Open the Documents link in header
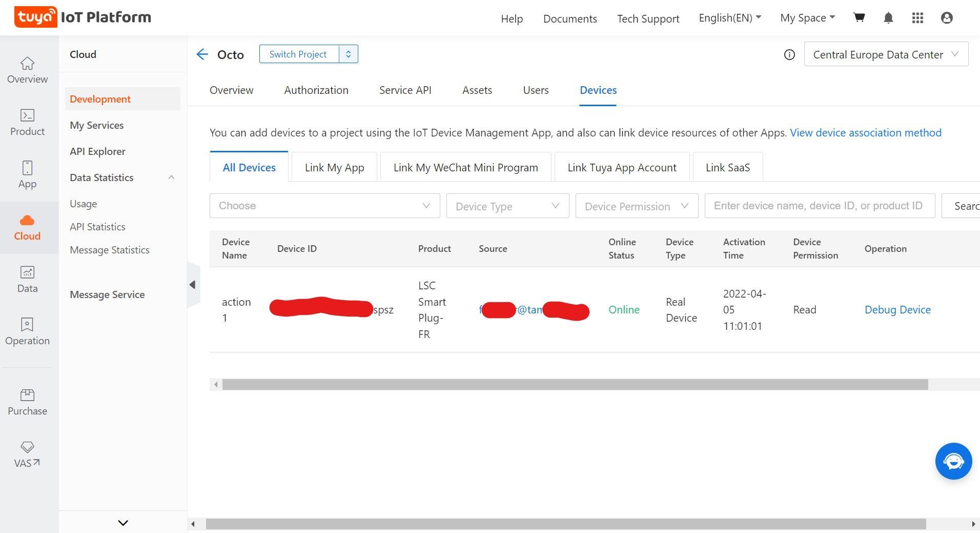 pyautogui.click(x=570, y=18)
